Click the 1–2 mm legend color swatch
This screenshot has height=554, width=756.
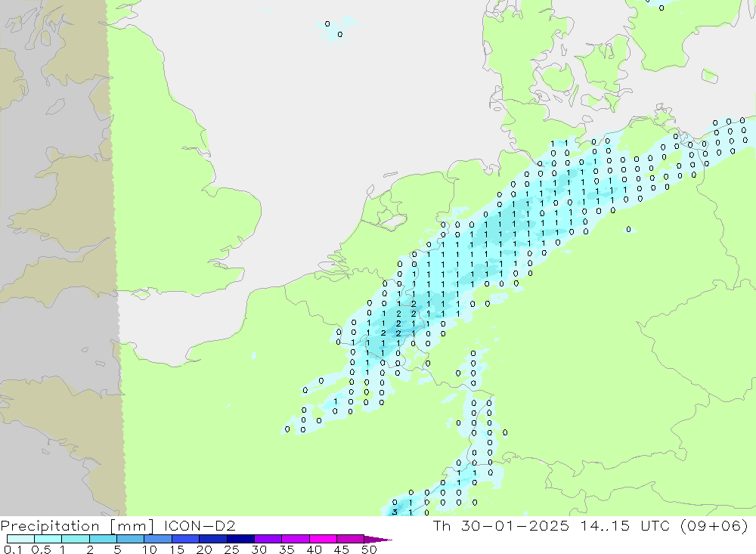(x=75, y=539)
